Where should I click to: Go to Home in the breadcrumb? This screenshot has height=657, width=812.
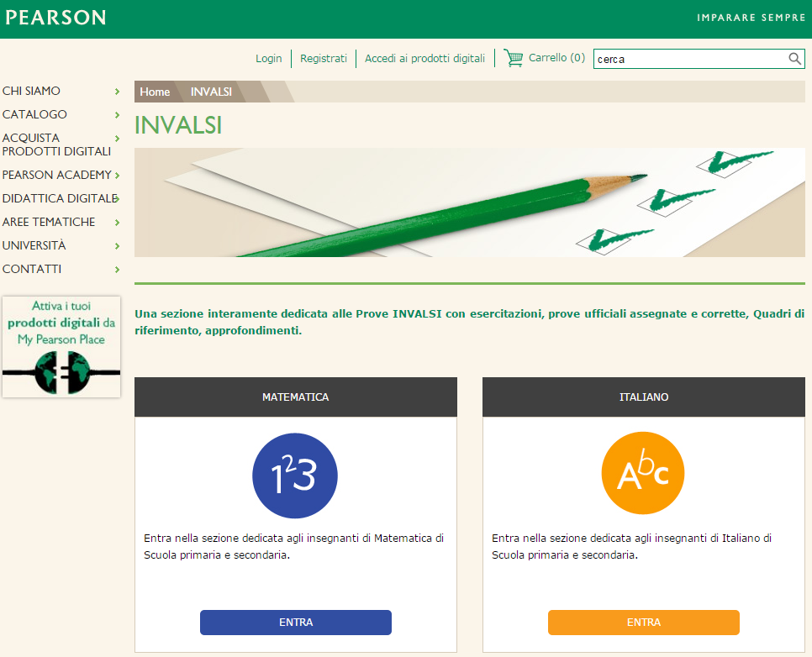[x=155, y=92]
